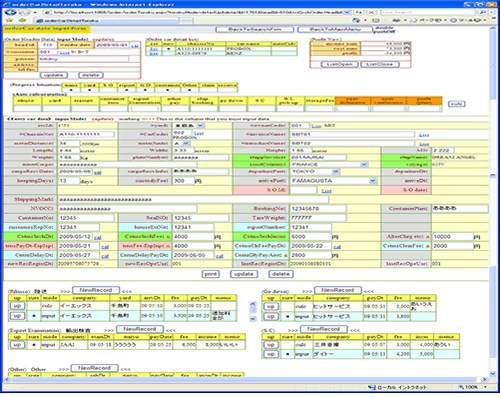Click the BackToMainMenu button
500x397 pixels.
[335, 29]
